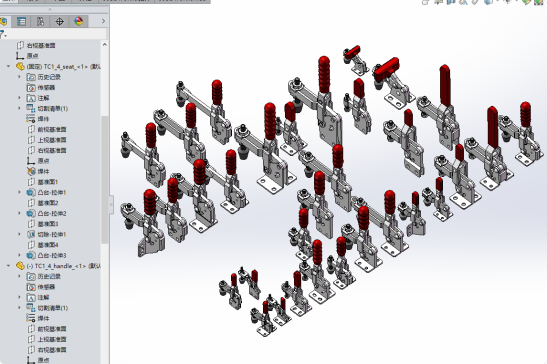The image size is (547, 364).
Task: Expand the 凸台-拉伸3 feature
Action: 20,255
